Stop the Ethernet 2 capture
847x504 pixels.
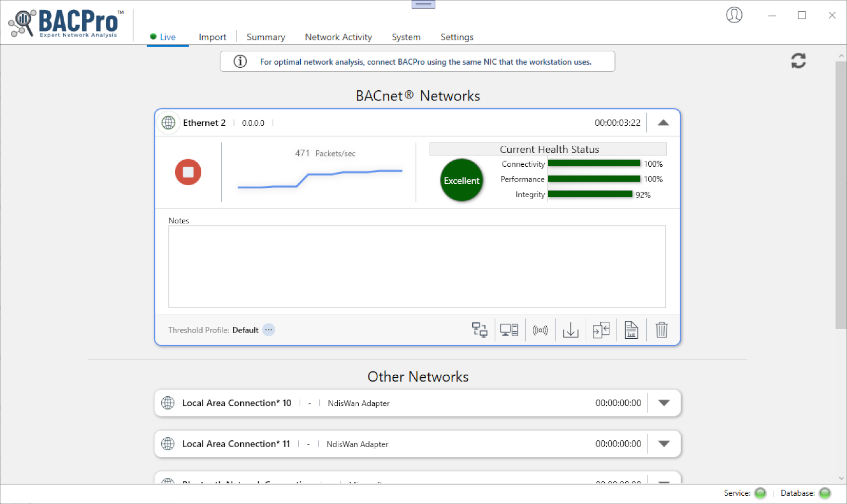(188, 172)
